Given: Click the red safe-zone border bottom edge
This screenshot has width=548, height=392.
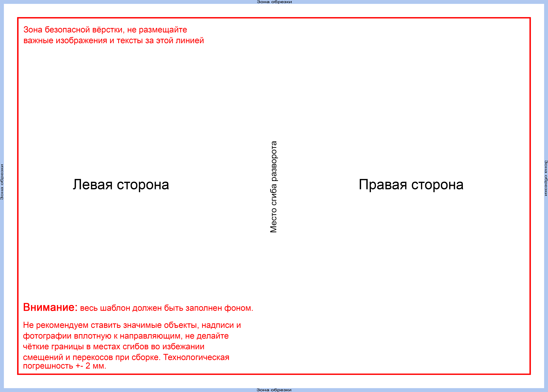Looking at the screenshot, I should click(274, 374).
